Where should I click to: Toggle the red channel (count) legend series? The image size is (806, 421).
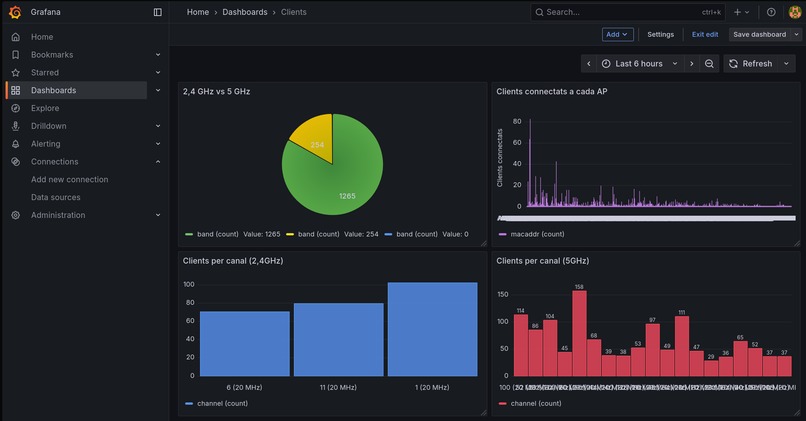(530, 404)
